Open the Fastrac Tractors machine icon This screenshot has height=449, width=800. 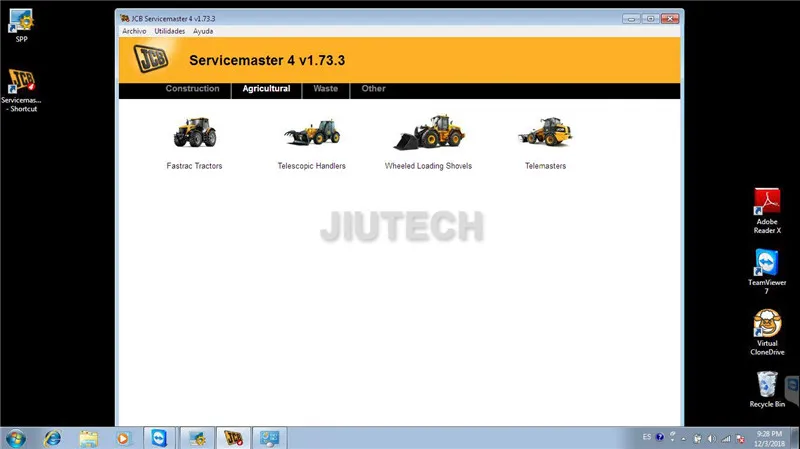coord(194,132)
